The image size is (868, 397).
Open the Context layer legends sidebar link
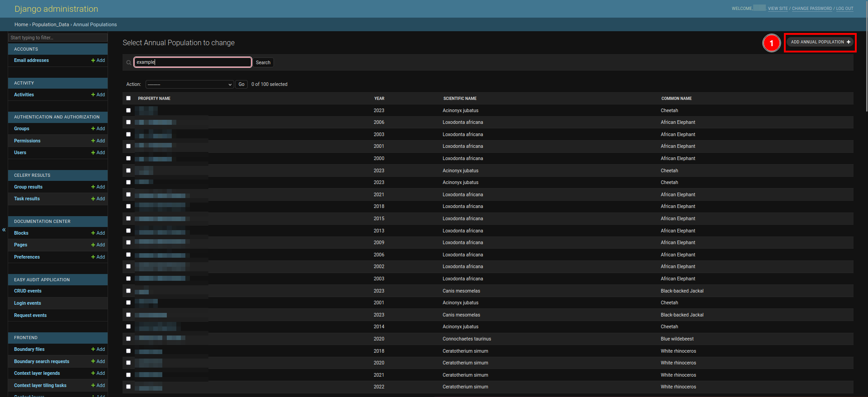37,373
